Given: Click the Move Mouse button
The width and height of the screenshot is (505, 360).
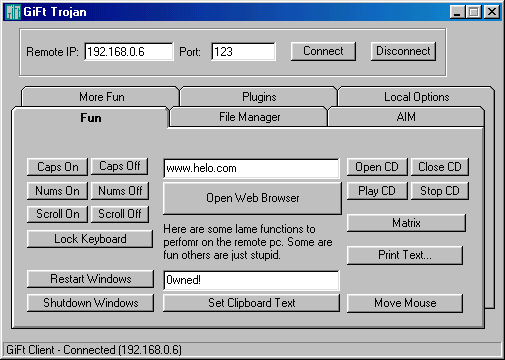Looking at the screenshot, I should [x=405, y=303].
